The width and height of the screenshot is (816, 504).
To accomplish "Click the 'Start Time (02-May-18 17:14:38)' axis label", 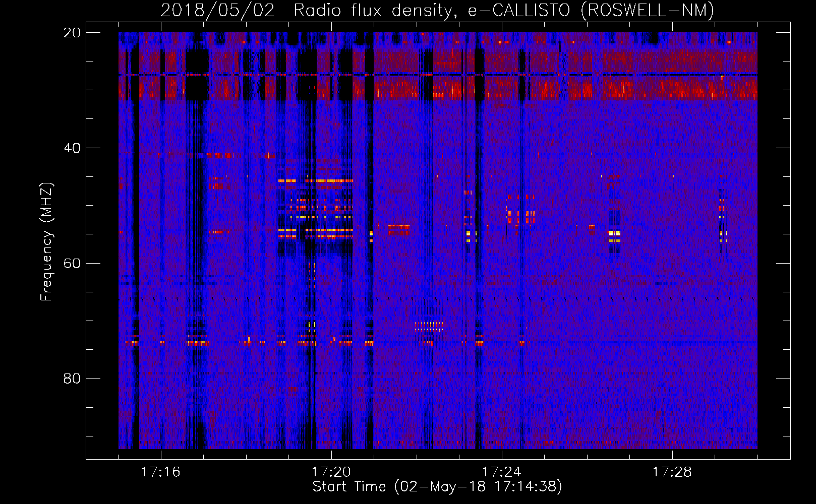I will 437,487.
